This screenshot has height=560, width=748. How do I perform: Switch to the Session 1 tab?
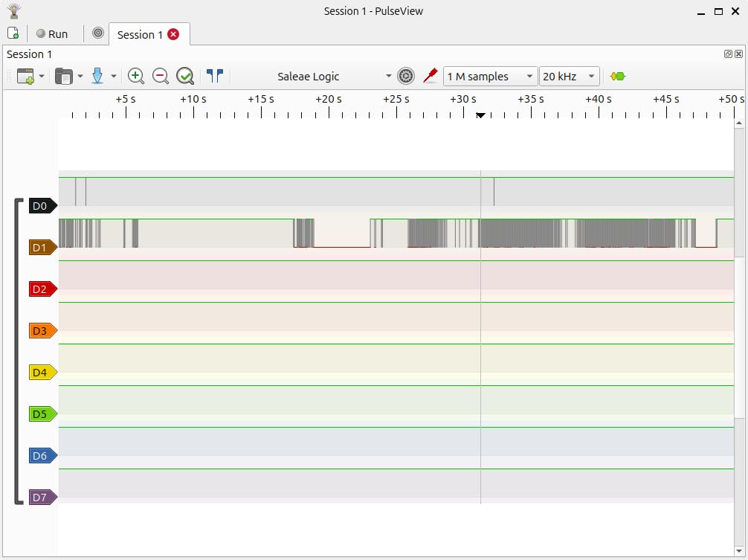coord(140,35)
